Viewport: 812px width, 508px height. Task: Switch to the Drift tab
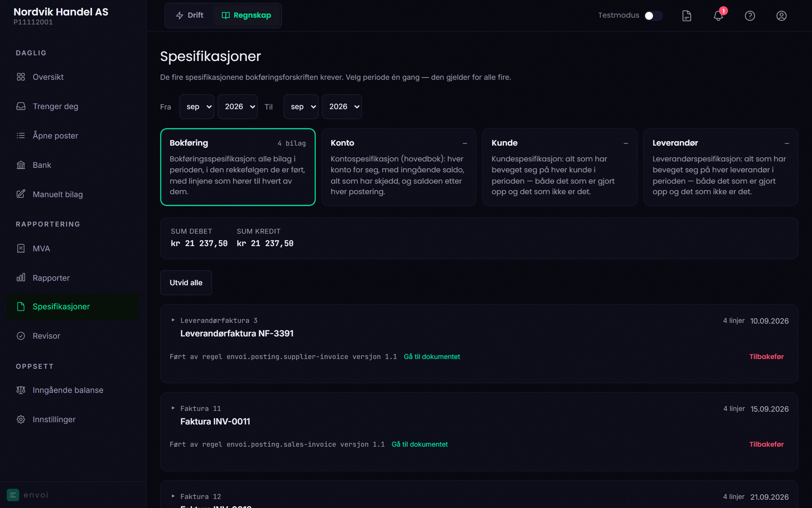(189, 15)
